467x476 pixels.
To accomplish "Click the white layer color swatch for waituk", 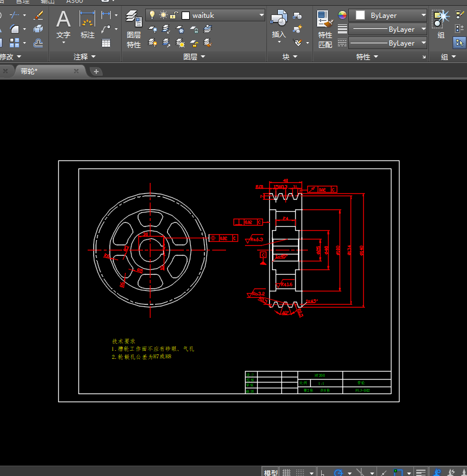I will 186,15.
